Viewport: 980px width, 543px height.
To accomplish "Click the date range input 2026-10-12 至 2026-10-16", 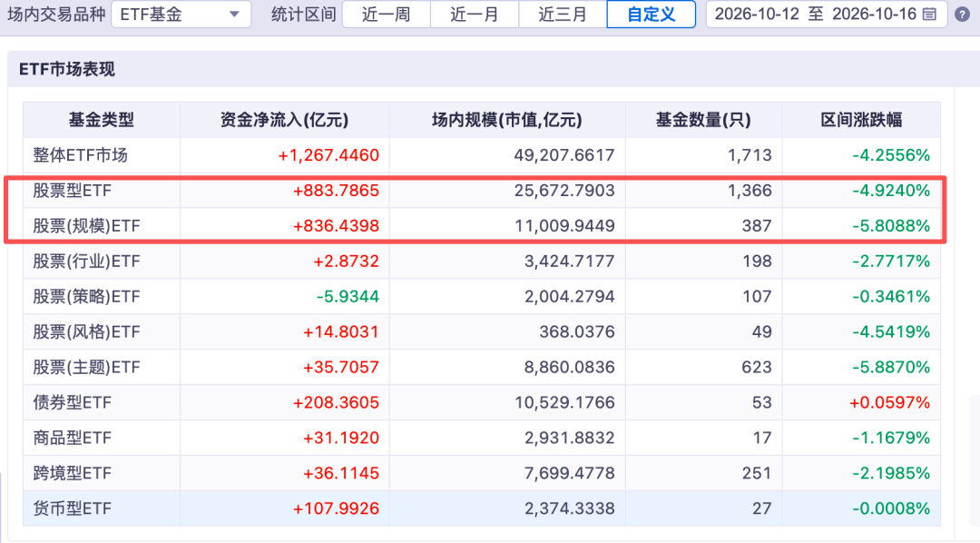I will 827,14.
